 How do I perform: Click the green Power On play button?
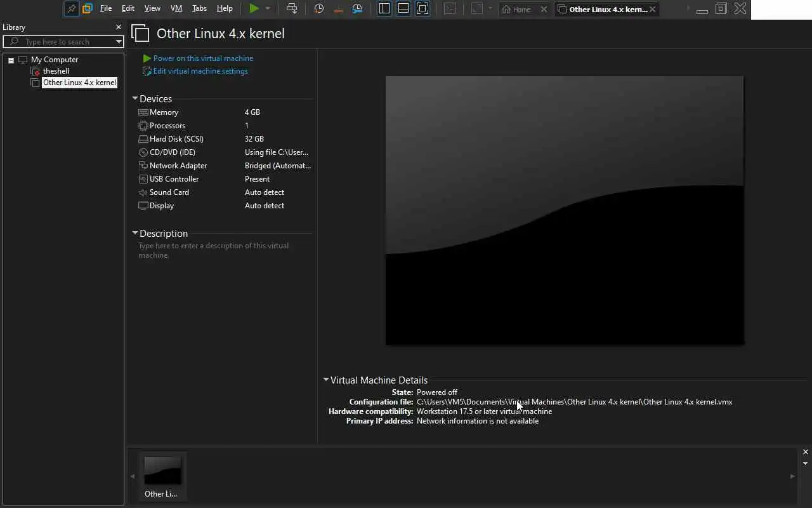click(x=254, y=9)
